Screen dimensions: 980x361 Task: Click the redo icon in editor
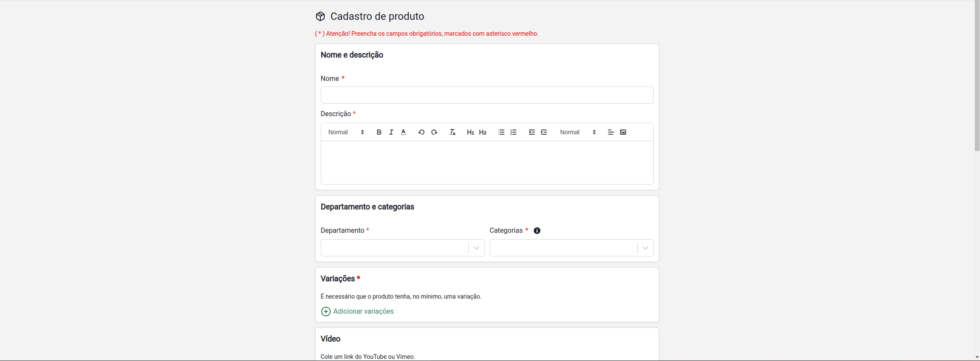pos(434,132)
